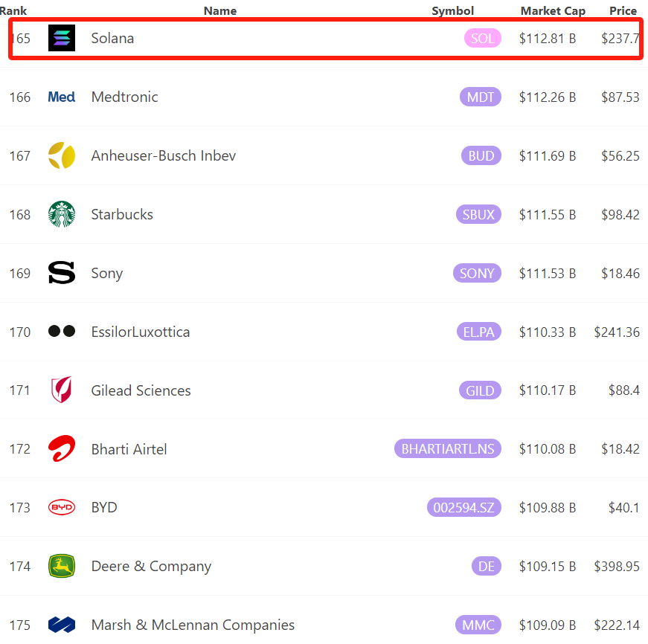Viewport: 648px width, 644px height.
Task: Click the Medtronic logo icon
Action: tap(62, 97)
